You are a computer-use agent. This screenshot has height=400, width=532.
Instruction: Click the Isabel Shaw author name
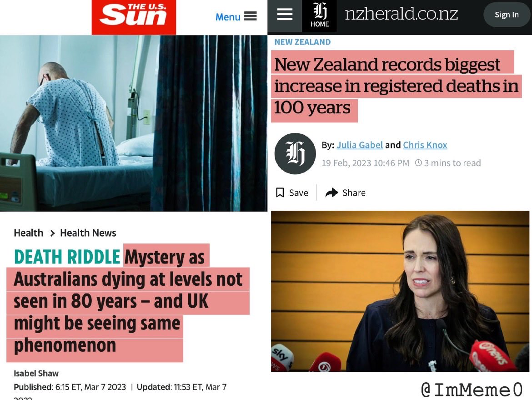36,374
